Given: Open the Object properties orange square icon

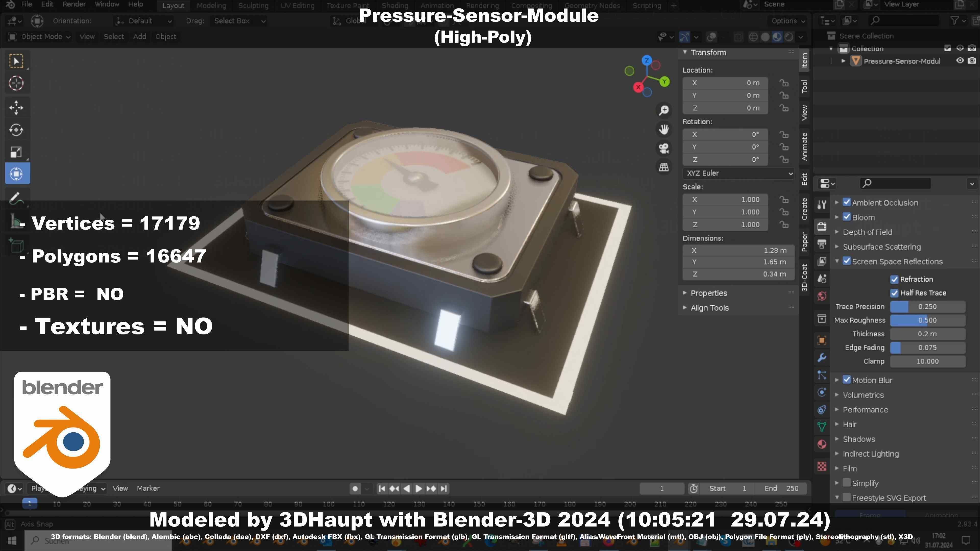Looking at the screenshot, I should tap(822, 340).
